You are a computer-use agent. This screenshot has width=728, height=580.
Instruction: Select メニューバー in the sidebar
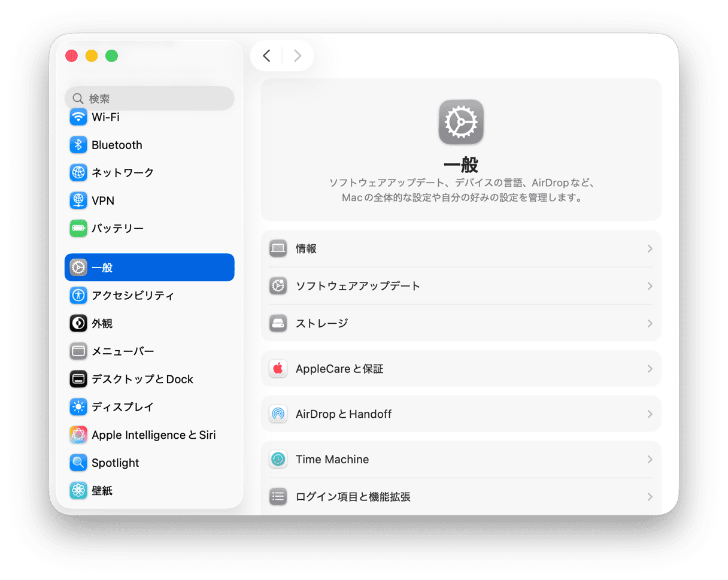pos(123,351)
